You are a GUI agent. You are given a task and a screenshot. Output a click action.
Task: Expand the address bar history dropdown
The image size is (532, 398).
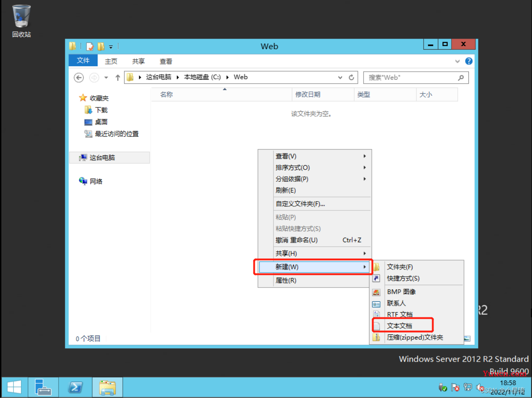tap(340, 78)
